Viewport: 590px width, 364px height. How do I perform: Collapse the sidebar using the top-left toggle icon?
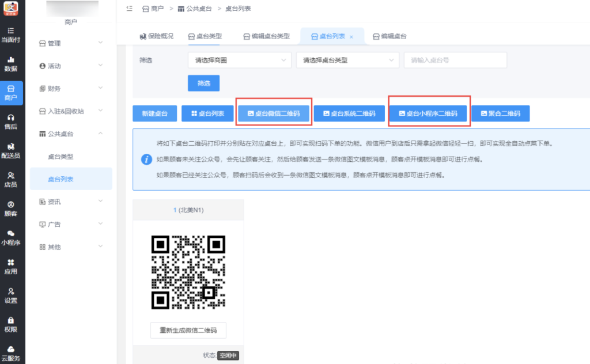[130, 9]
